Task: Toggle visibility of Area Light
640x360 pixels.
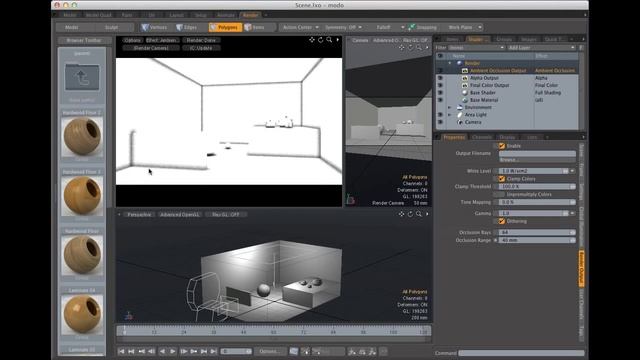Action: click(x=440, y=115)
